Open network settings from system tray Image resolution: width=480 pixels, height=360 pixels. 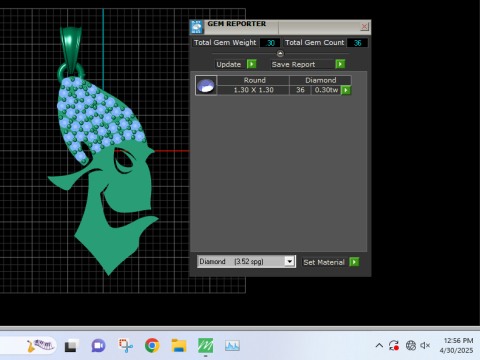click(x=411, y=346)
